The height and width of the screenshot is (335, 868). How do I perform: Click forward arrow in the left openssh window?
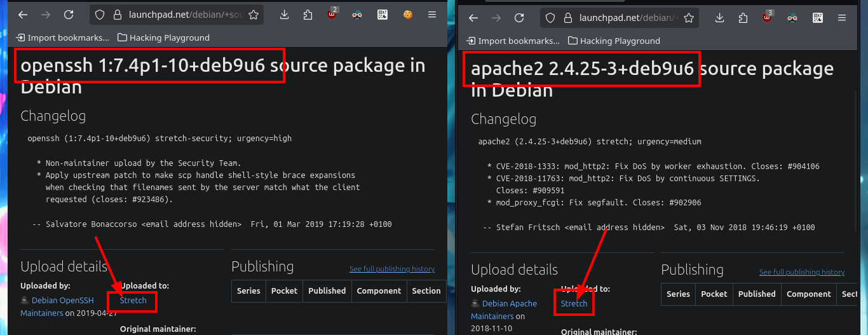pos(46,15)
